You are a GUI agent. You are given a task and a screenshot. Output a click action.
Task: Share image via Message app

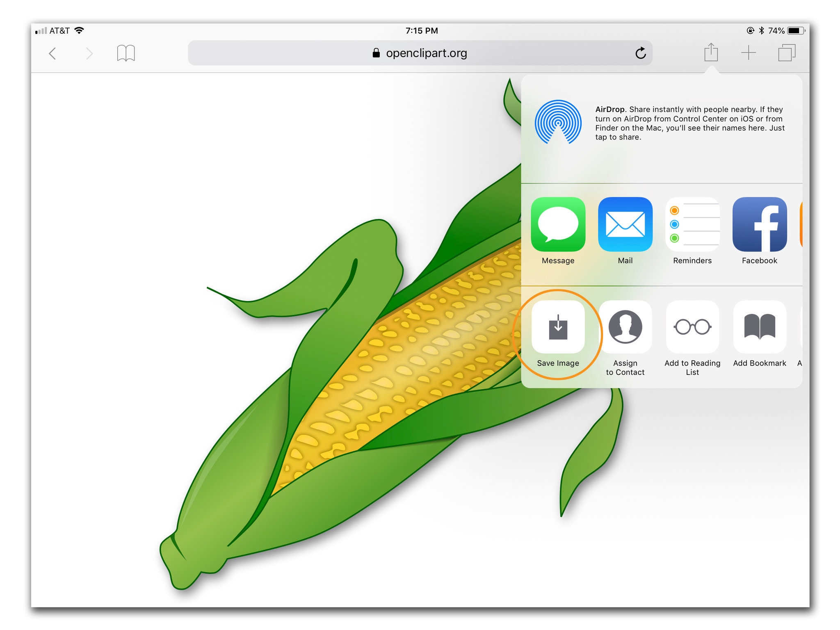pyautogui.click(x=558, y=224)
